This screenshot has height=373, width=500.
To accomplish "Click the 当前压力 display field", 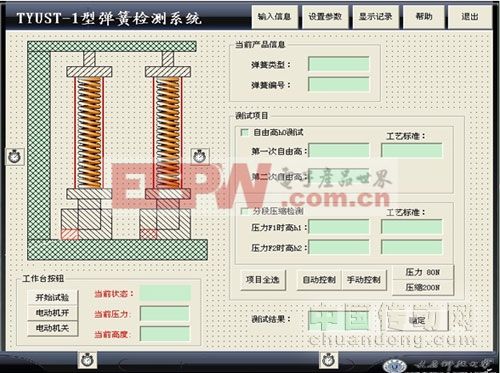I will tap(165, 314).
